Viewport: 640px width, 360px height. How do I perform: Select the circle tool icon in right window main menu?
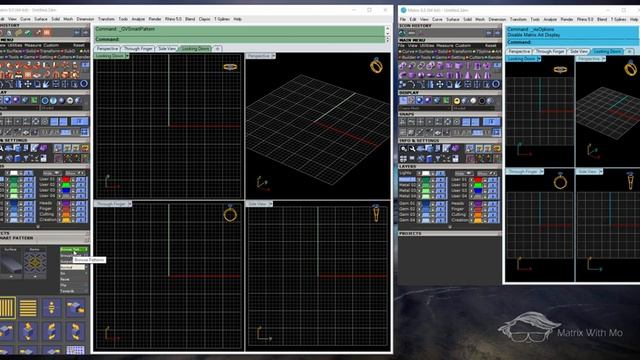coord(496,84)
